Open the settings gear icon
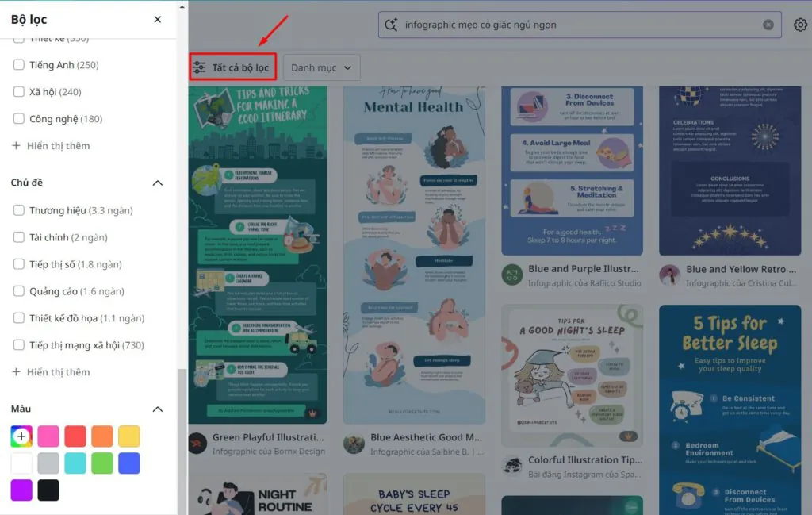 point(800,25)
